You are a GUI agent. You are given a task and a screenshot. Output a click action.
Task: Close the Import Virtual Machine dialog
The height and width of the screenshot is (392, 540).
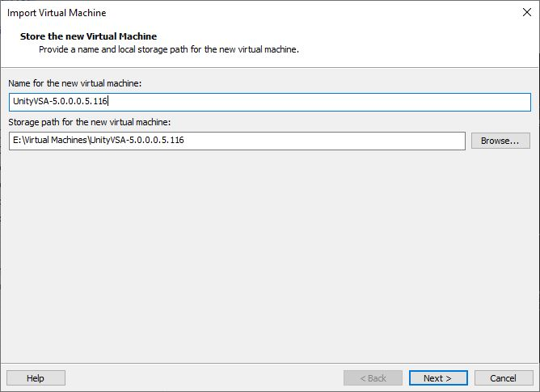(x=526, y=13)
